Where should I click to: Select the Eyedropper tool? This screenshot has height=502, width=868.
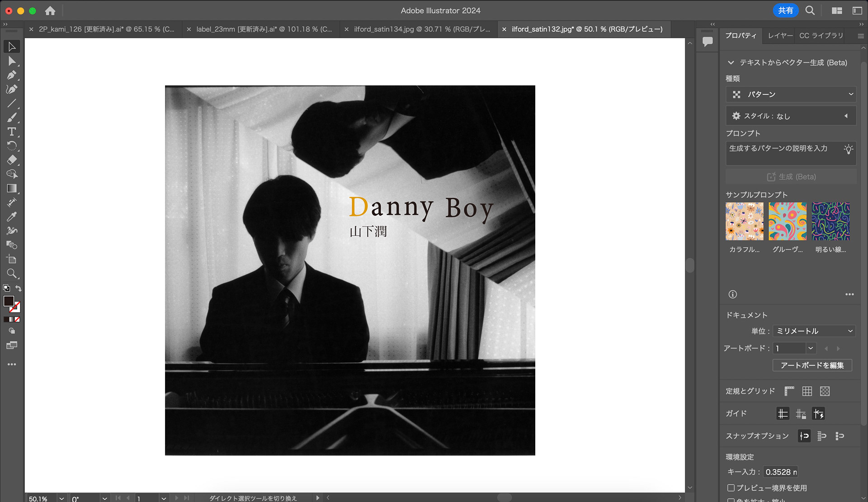tap(12, 217)
